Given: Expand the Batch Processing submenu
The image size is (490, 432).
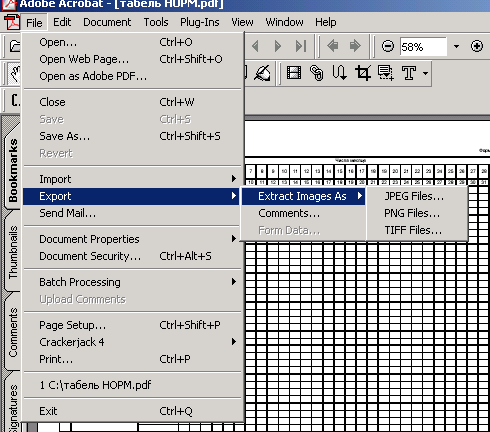Looking at the screenshot, I should coord(131,282).
